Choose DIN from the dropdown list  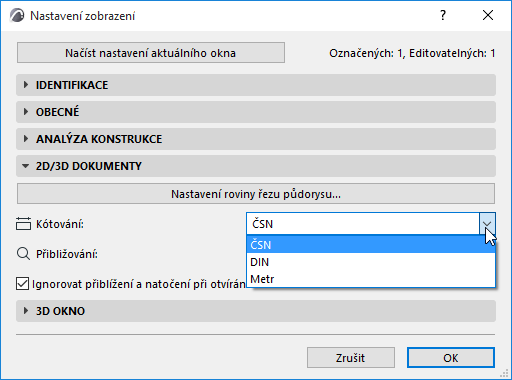click(371, 262)
